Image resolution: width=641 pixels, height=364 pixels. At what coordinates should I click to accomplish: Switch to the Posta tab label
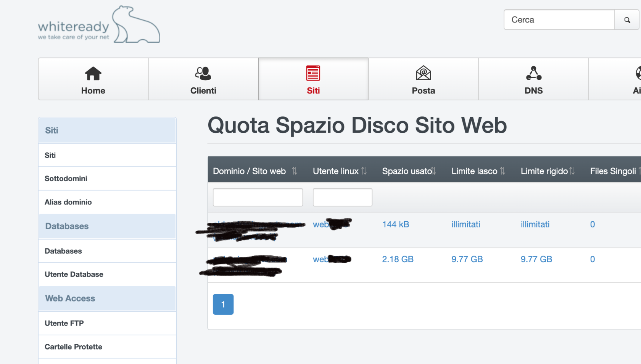(x=424, y=91)
